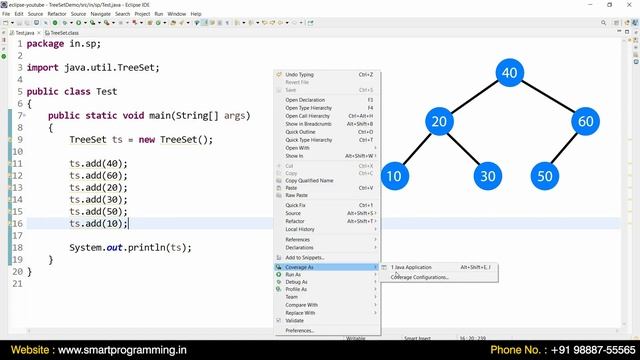Minimize the editor area view

619,32
